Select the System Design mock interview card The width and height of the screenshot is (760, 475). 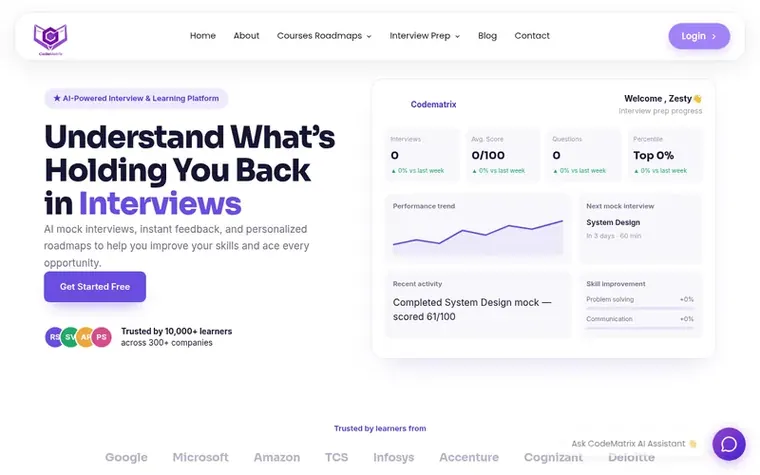pyautogui.click(x=640, y=229)
